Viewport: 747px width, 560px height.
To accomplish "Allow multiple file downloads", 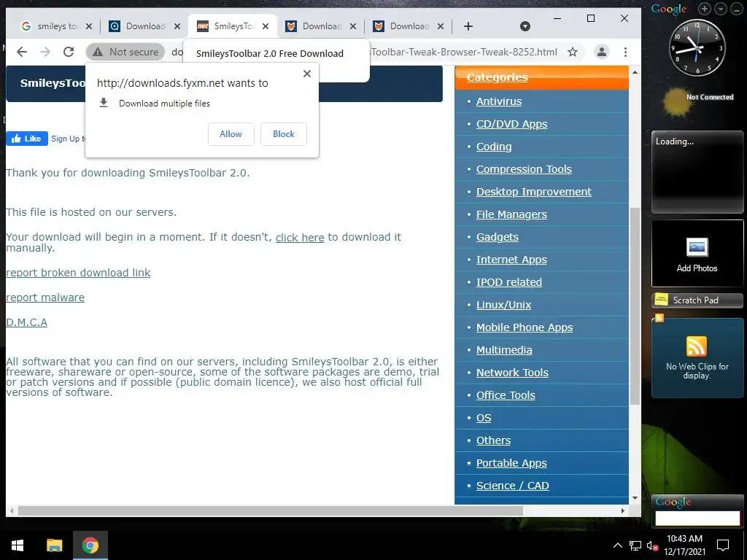I will 231,134.
